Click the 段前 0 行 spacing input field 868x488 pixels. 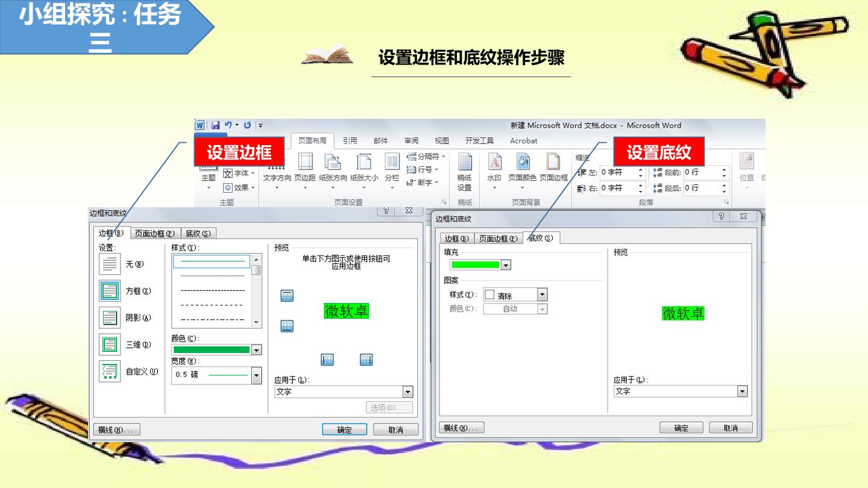[x=702, y=172]
